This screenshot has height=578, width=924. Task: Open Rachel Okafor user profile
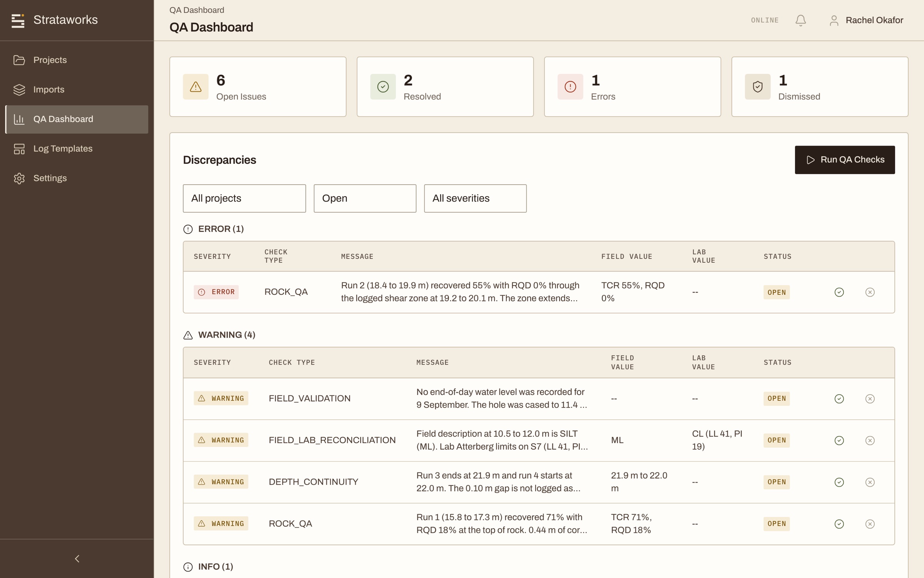pos(866,20)
